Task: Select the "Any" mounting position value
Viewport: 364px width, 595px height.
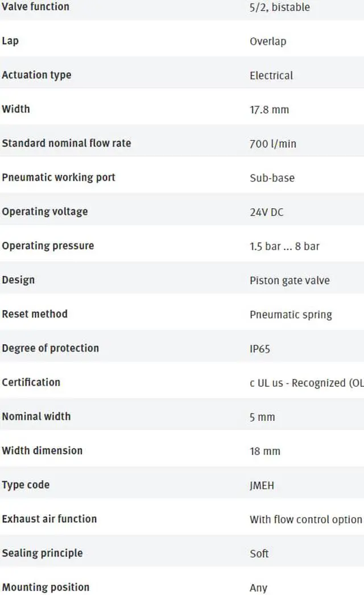Action: [x=258, y=588]
